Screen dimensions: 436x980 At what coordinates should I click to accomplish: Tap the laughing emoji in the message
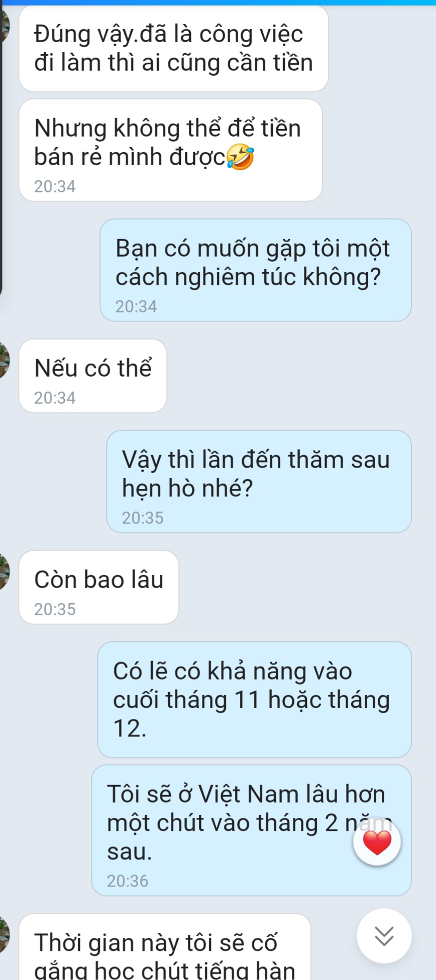coord(240,158)
